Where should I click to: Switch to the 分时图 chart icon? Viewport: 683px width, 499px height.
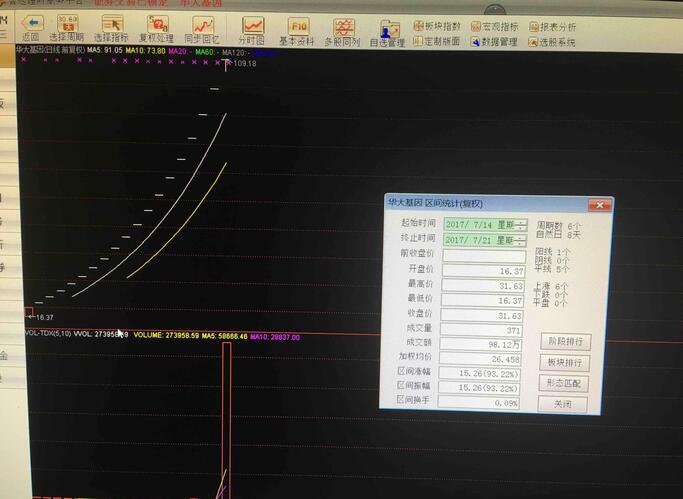coord(253,26)
